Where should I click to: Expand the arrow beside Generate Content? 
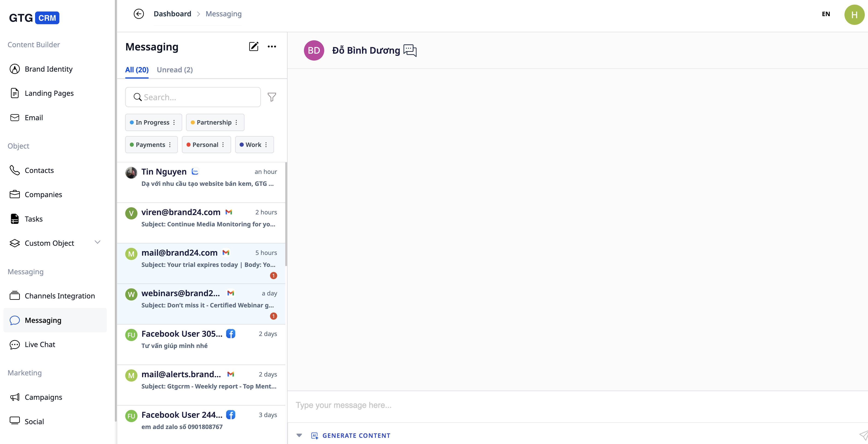[299, 435]
